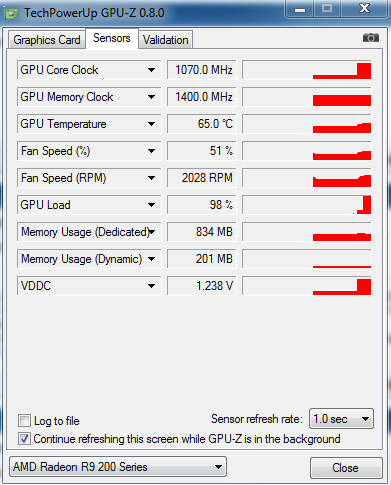The height and width of the screenshot is (485, 391).
Task: Click the camera screenshot icon
Action: pyautogui.click(x=371, y=38)
